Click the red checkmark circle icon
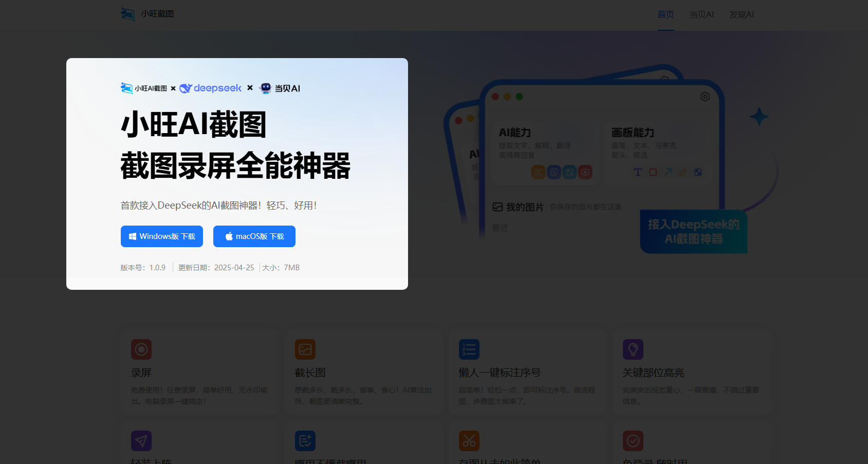 633,441
